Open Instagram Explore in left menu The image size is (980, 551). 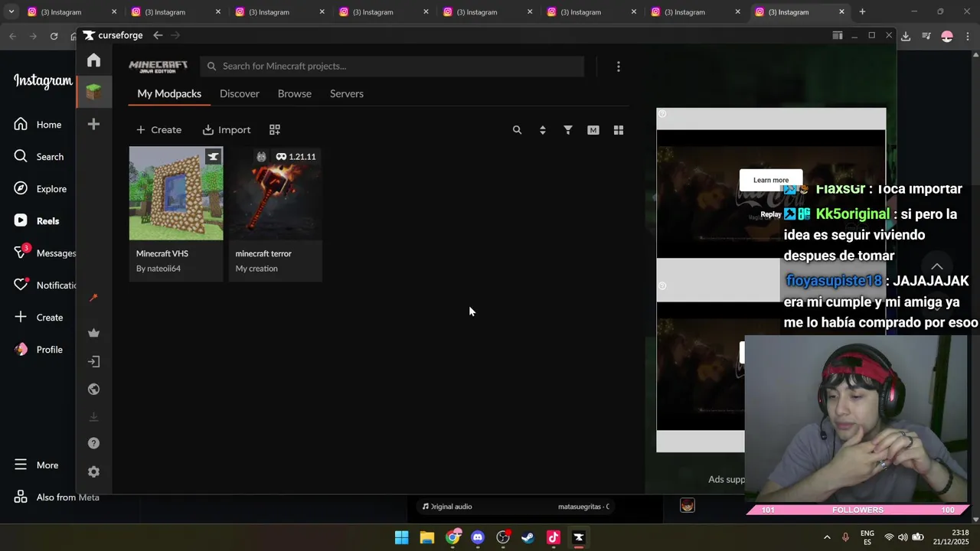(x=41, y=189)
